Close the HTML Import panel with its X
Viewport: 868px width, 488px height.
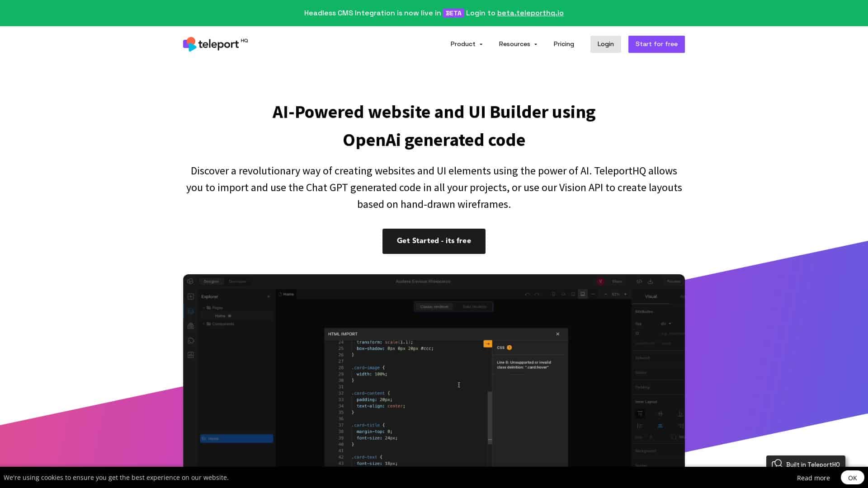tap(557, 334)
